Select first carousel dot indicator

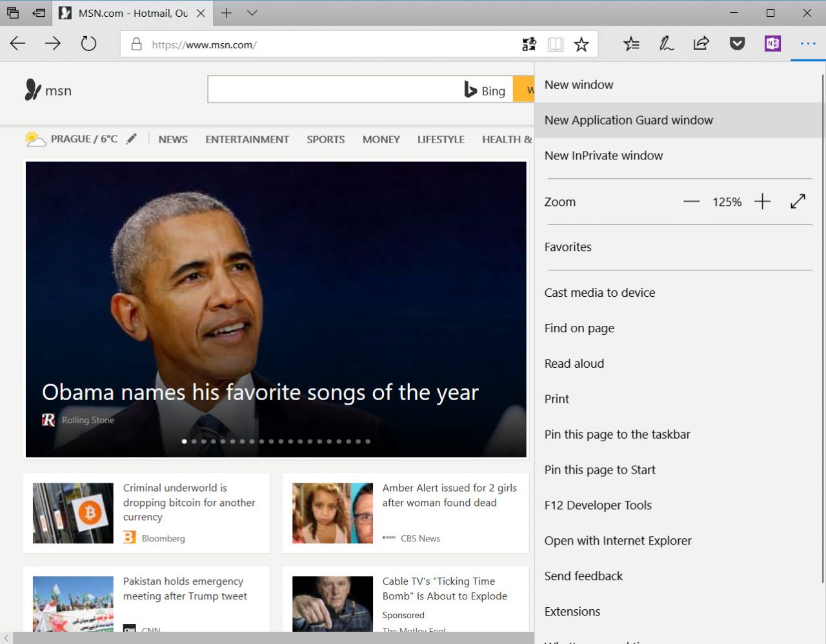point(185,441)
